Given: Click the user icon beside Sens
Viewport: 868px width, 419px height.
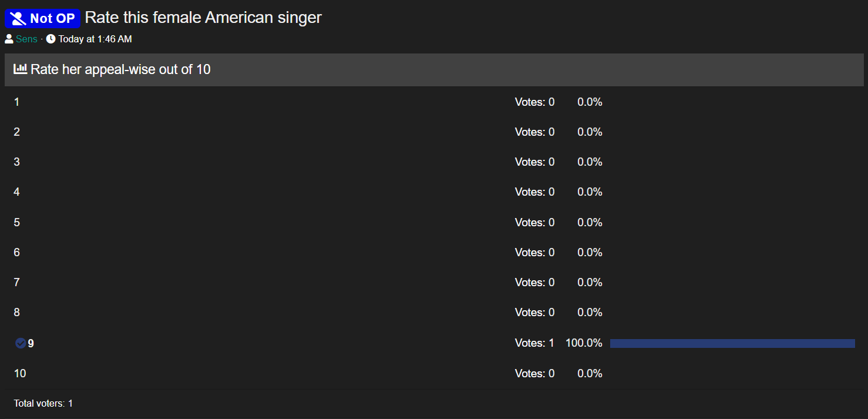Looking at the screenshot, I should (x=9, y=39).
